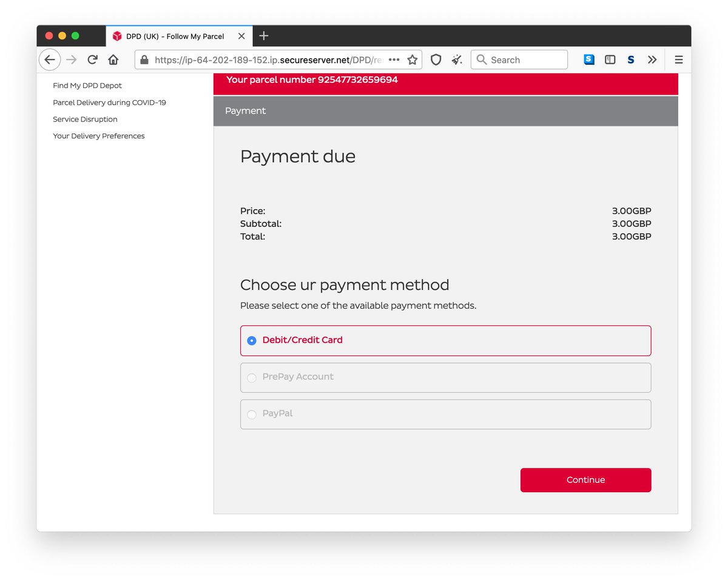
Task: Bookmark this page with the star icon
Action: (x=412, y=59)
